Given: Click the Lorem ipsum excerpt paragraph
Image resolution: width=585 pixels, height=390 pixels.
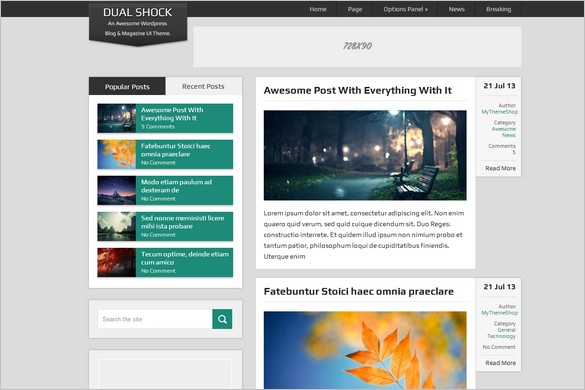Looking at the screenshot, I should [364, 235].
